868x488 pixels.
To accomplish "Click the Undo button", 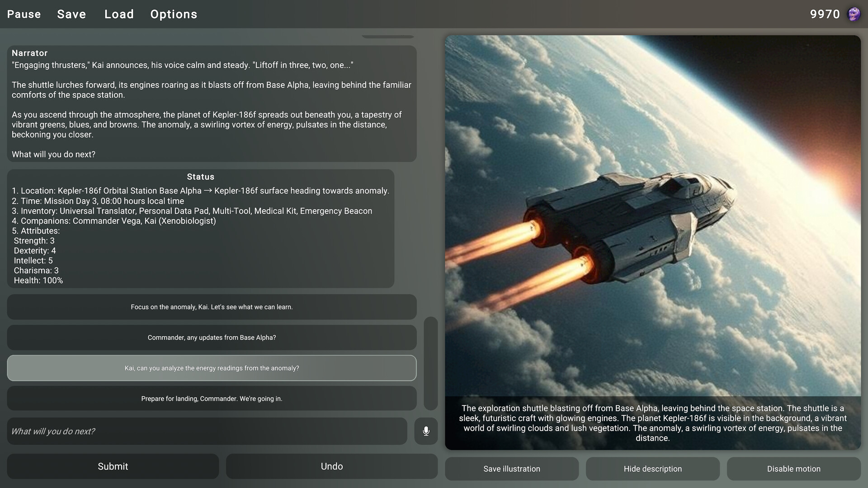I will pos(331,466).
